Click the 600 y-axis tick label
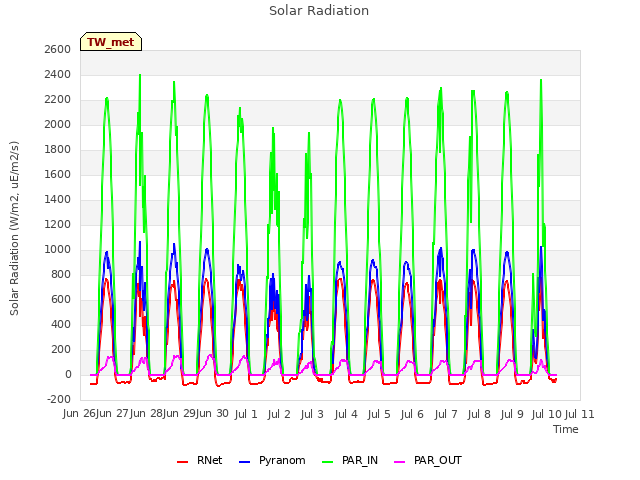Viewport: 640px width, 480px height. [x=61, y=300]
